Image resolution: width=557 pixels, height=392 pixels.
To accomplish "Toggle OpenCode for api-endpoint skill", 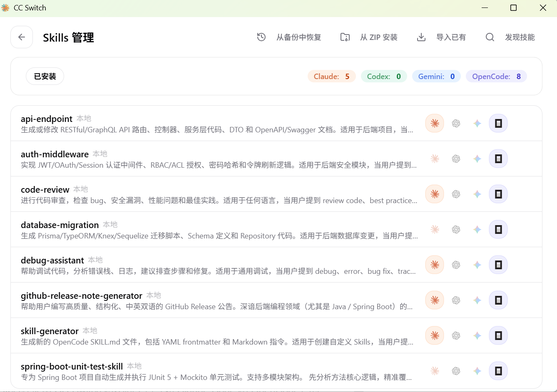I will [498, 123].
